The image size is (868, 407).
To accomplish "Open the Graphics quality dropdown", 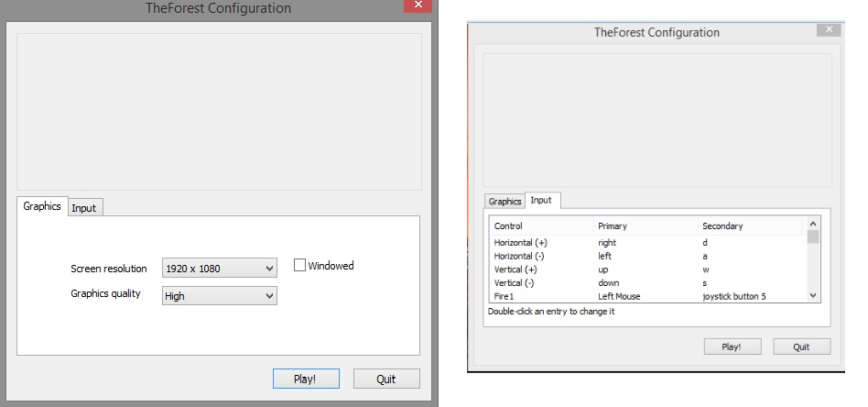I will 220,295.
